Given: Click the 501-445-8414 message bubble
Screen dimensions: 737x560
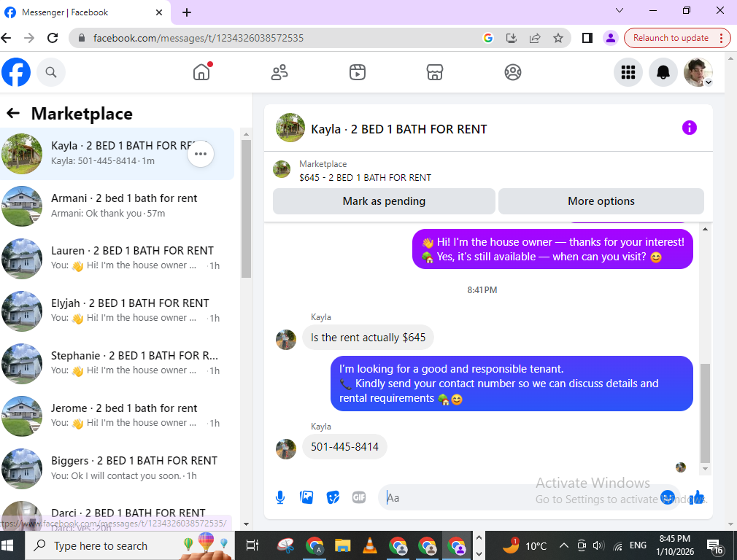Looking at the screenshot, I should [x=344, y=447].
